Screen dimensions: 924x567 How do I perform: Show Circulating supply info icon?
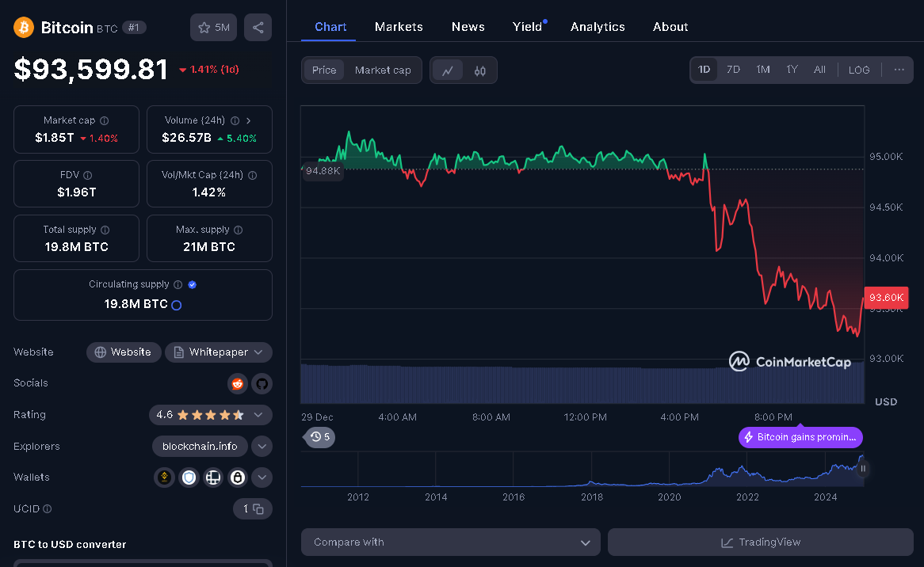tap(178, 285)
